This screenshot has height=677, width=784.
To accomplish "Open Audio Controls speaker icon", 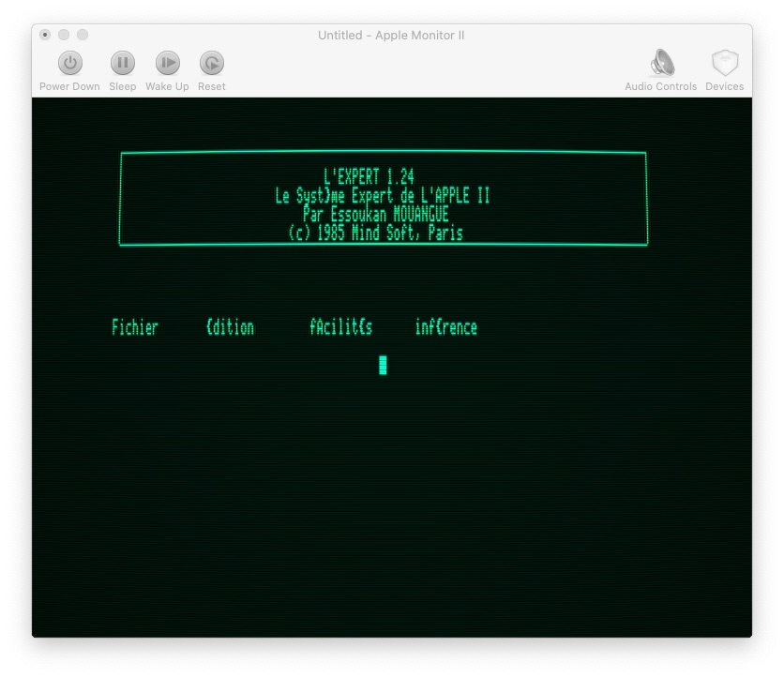I will [x=662, y=63].
